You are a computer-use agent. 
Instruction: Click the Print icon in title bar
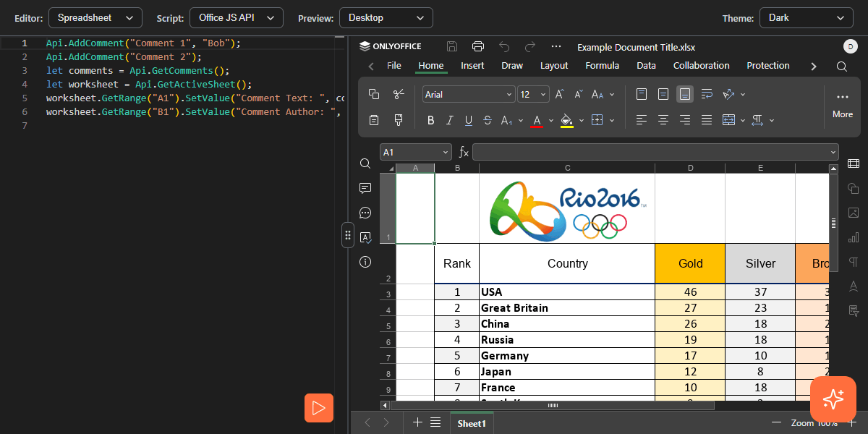(477, 47)
